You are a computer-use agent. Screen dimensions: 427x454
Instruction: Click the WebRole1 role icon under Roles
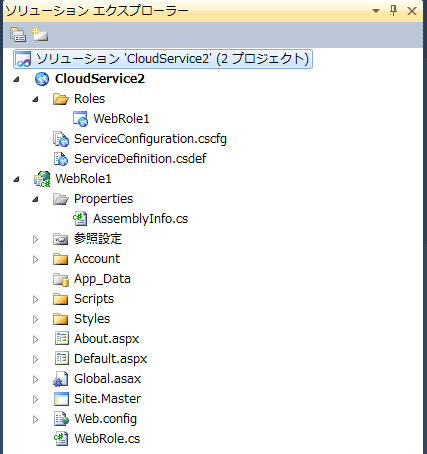click(x=81, y=119)
